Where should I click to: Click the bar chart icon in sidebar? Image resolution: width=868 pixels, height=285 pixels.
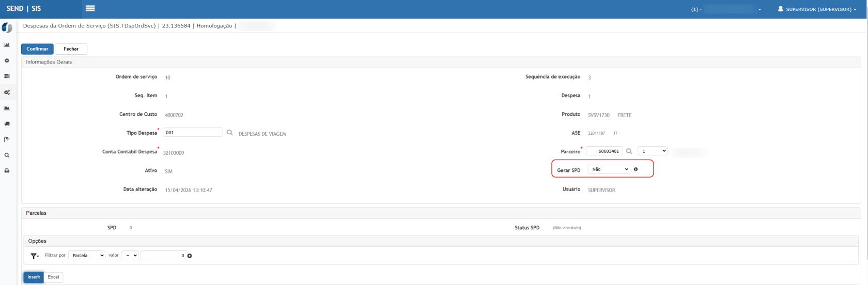(x=7, y=45)
